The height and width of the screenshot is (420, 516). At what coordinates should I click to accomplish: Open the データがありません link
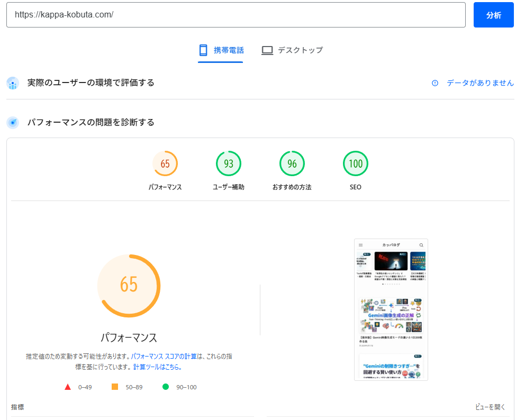pos(480,83)
